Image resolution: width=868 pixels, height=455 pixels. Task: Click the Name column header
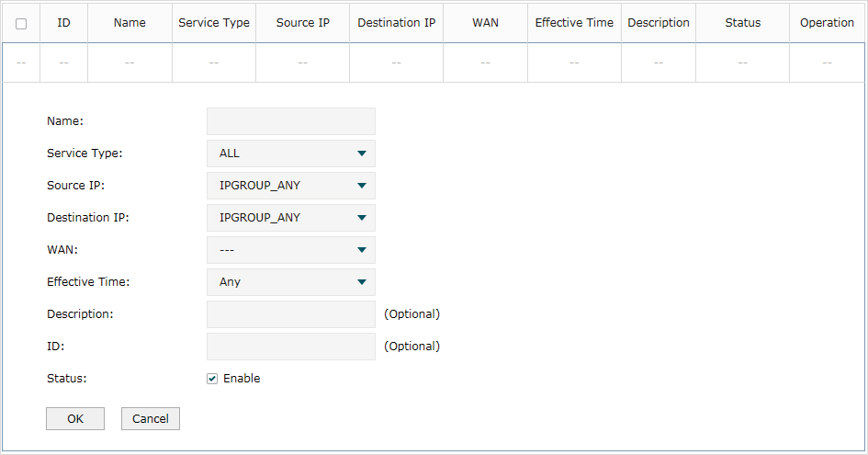tap(130, 23)
